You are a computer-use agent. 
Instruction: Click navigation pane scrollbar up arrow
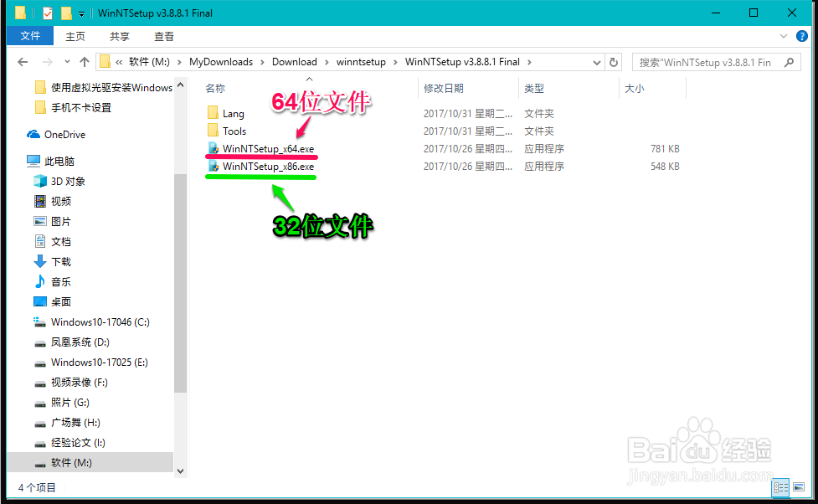(181, 85)
